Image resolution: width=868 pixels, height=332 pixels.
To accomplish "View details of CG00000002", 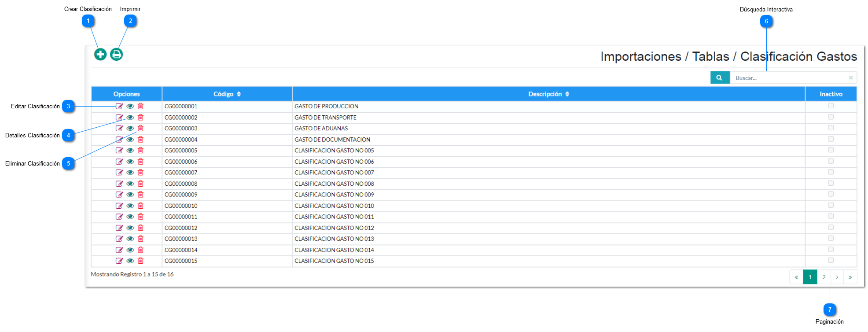I will (130, 118).
